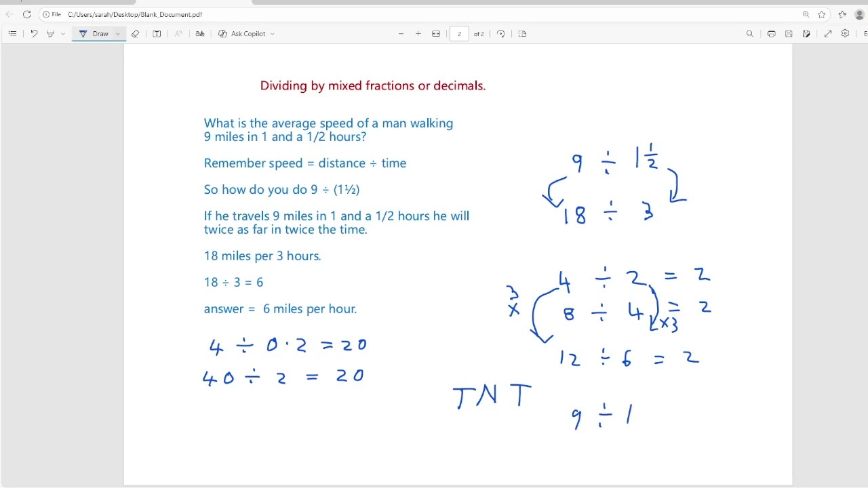Open the Favorites list

pos(842,14)
